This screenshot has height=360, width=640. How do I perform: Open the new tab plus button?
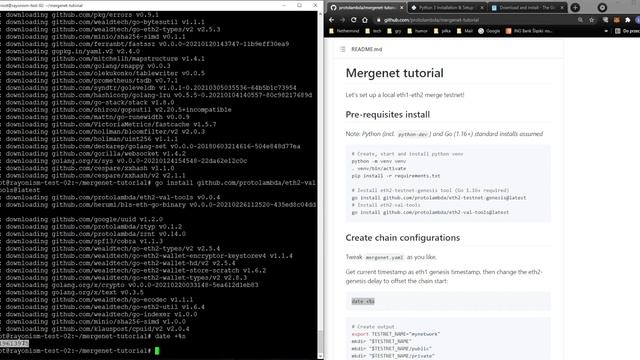(575, 7)
